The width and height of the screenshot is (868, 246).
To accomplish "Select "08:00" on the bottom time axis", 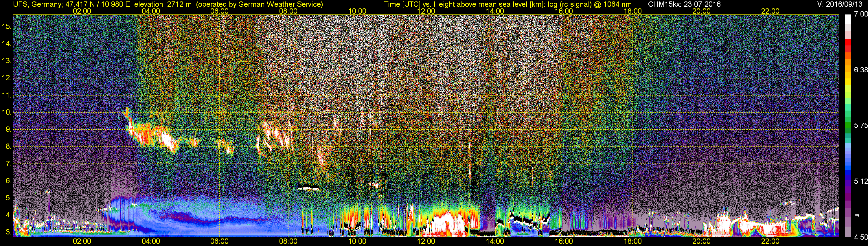I will [x=288, y=241].
